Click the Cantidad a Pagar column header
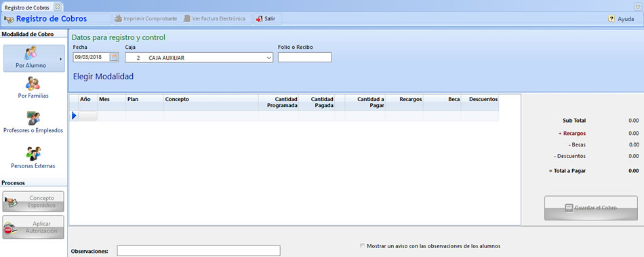The image size is (644, 257). (365, 102)
